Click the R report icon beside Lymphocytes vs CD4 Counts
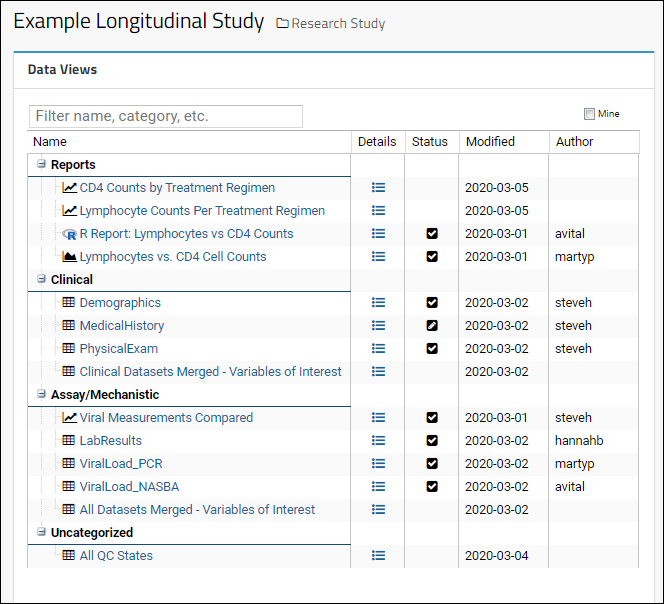 pyautogui.click(x=69, y=234)
